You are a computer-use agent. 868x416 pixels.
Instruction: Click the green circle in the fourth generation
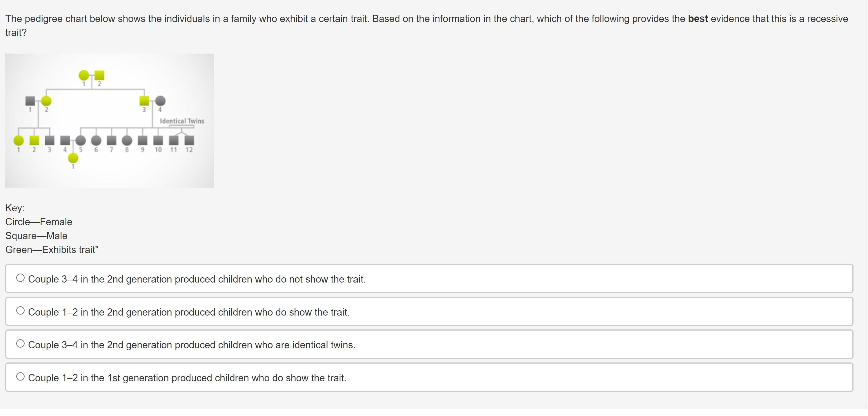73,158
